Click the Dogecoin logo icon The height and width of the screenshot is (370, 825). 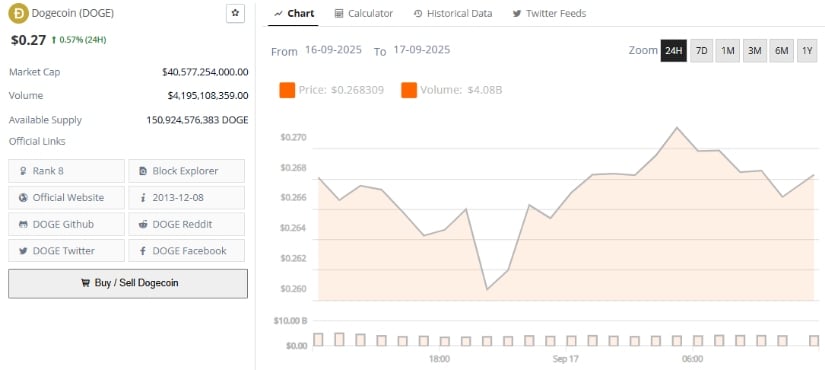point(19,14)
